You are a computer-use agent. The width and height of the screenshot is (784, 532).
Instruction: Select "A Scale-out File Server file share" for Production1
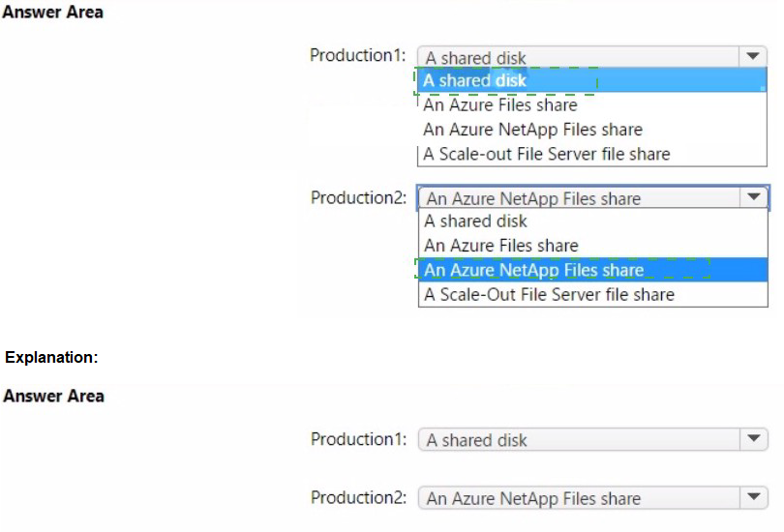coord(547,154)
